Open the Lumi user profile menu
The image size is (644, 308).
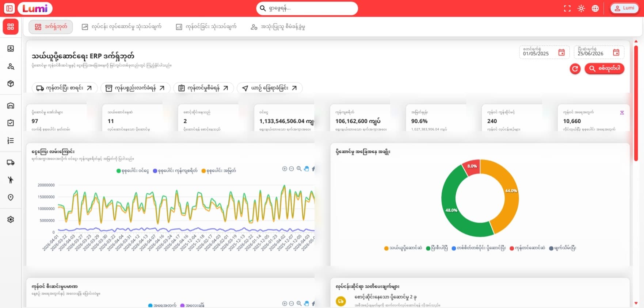[624, 8]
